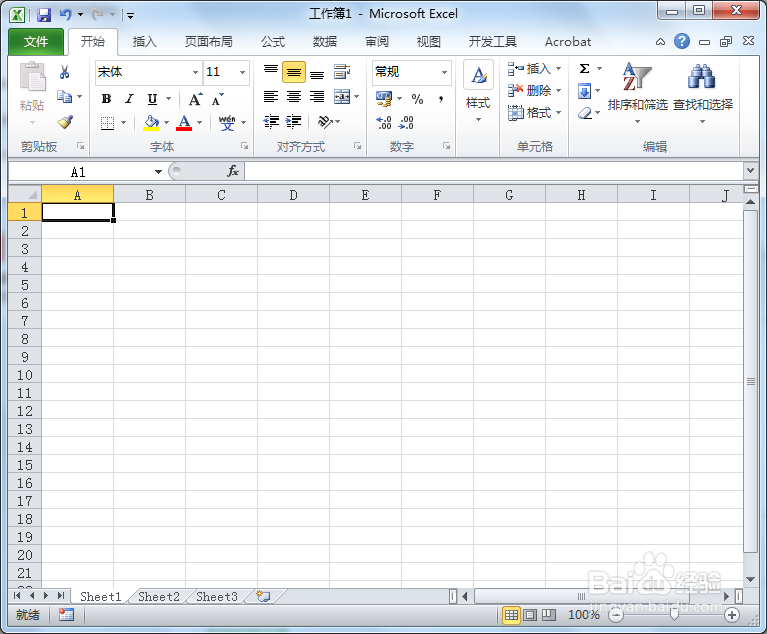
Task: Apply comma style number format
Action: 441,99
